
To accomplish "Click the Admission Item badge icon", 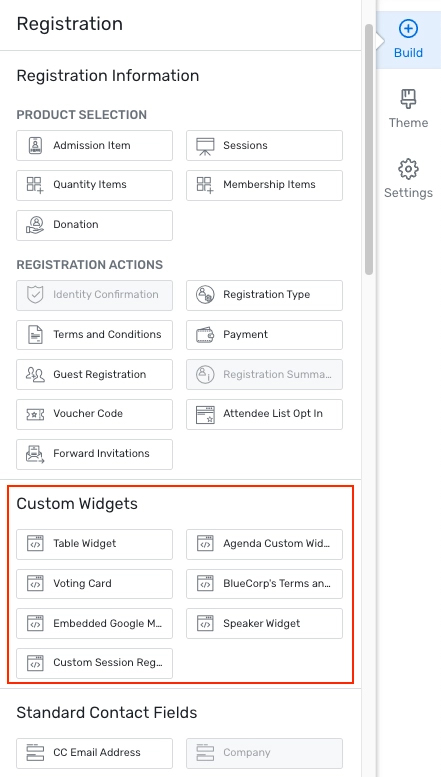I will pos(35,145).
